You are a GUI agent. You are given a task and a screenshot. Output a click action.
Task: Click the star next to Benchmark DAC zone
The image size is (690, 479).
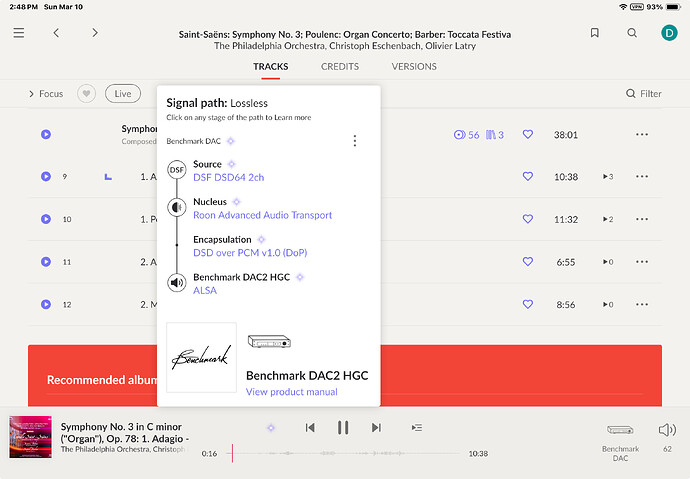231,141
